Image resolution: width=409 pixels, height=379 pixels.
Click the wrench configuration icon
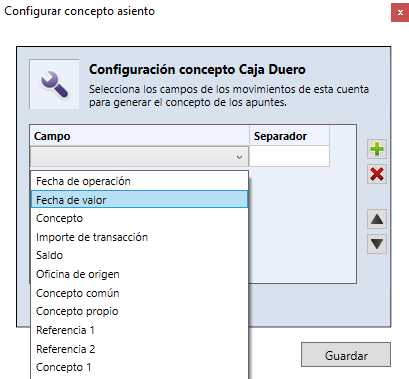pos(54,84)
